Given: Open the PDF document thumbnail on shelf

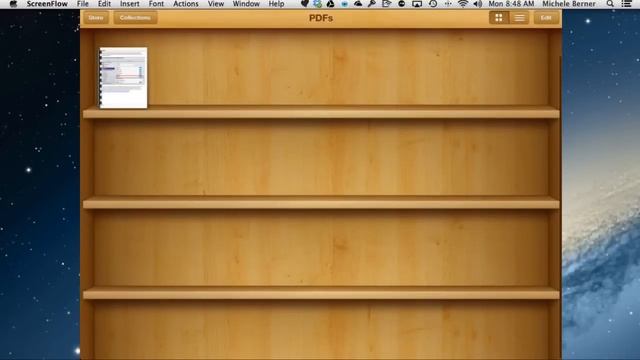Looking at the screenshot, I should coord(123,78).
